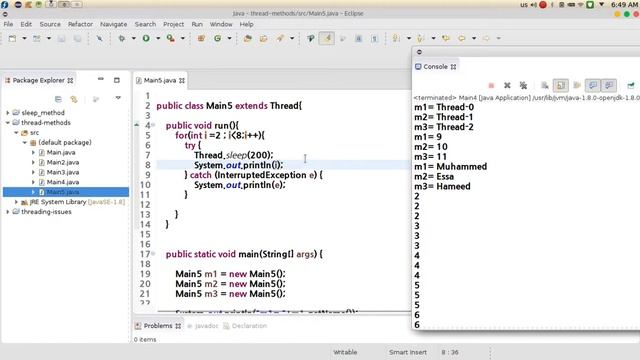The width and height of the screenshot is (640, 360).
Task: Click the New Java Package icon
Action: click(201, 38)
